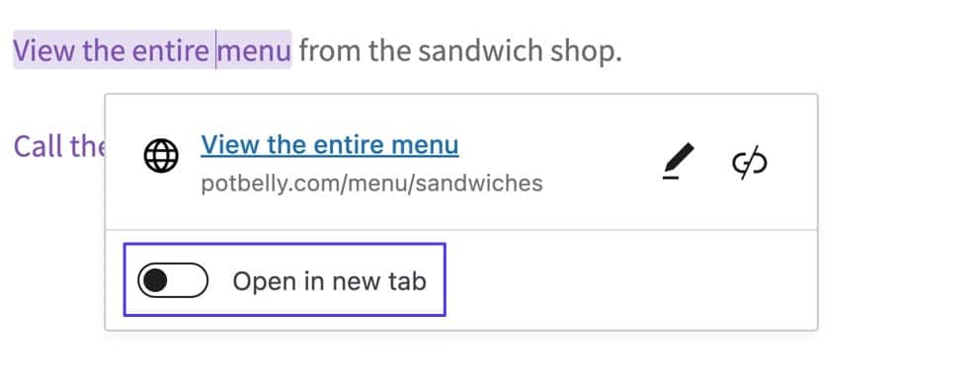
Task: Click the potbelly.com/menu/sandwiches URL text
Action: [371, 183]
